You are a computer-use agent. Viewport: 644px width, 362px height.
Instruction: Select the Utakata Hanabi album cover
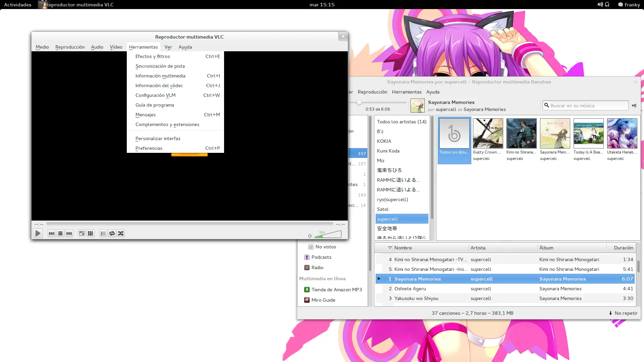pos(622,133)
